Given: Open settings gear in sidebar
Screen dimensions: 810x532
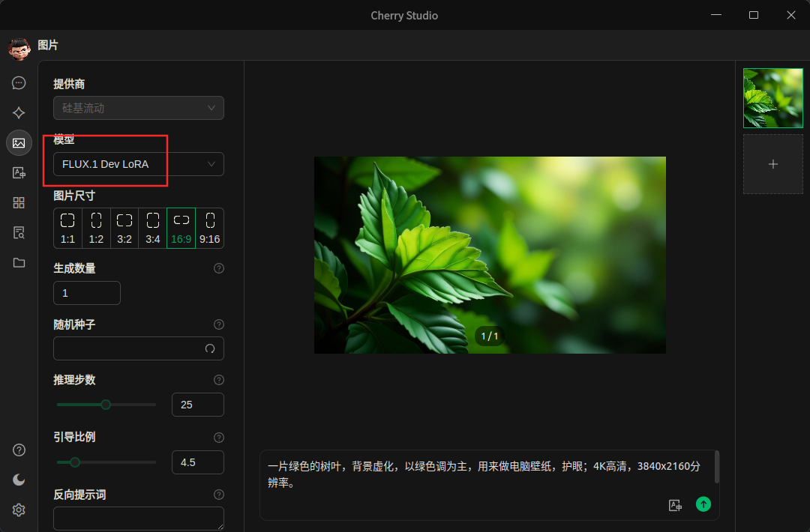Looking at the screenshot, I should (x=19, y=510).
